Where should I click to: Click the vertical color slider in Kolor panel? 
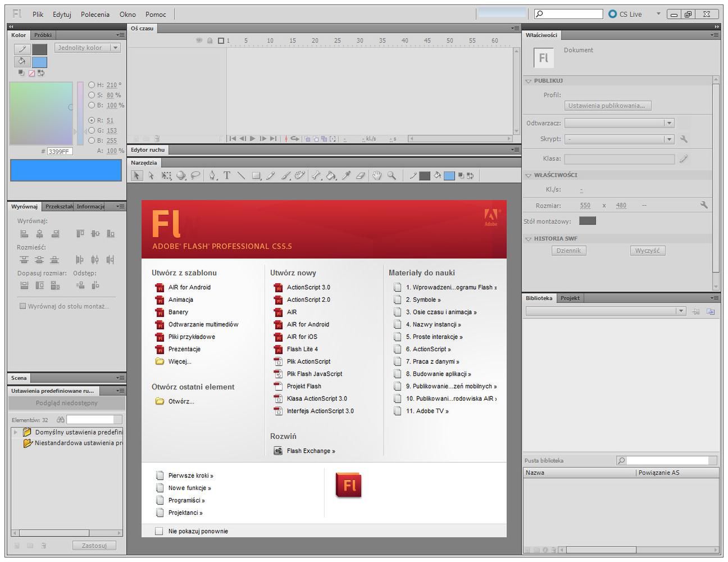80,112
